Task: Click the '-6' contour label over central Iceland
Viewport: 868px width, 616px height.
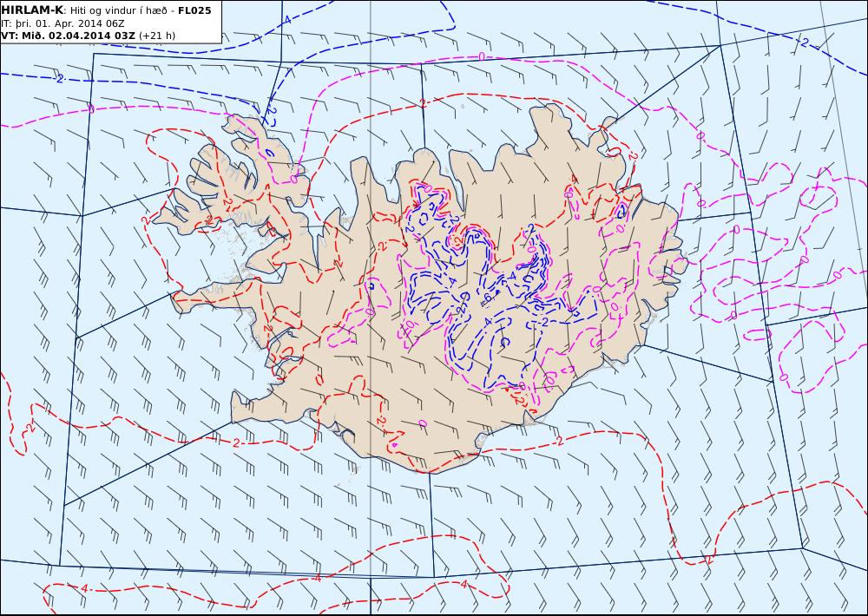Action: tap(487, 298)
